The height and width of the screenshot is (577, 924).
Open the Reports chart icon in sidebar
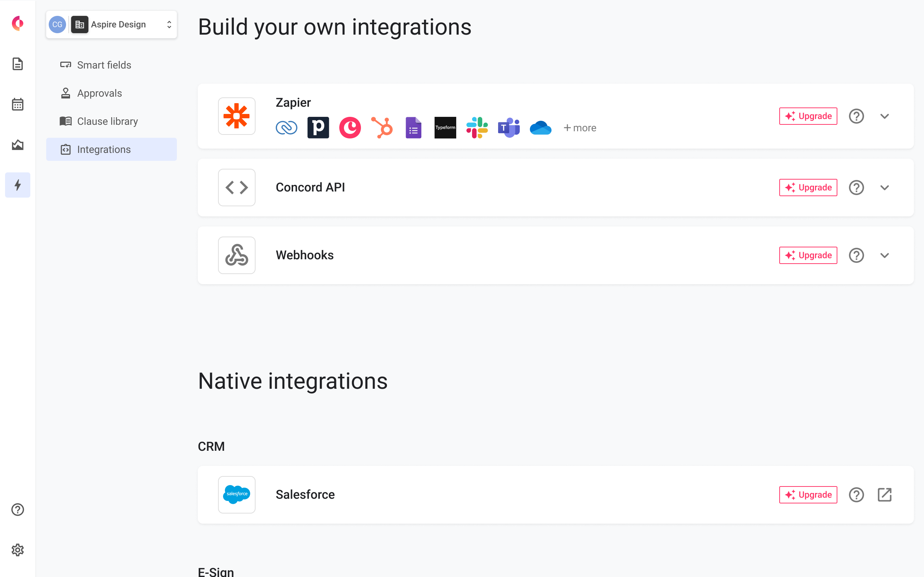click(18, 145)
